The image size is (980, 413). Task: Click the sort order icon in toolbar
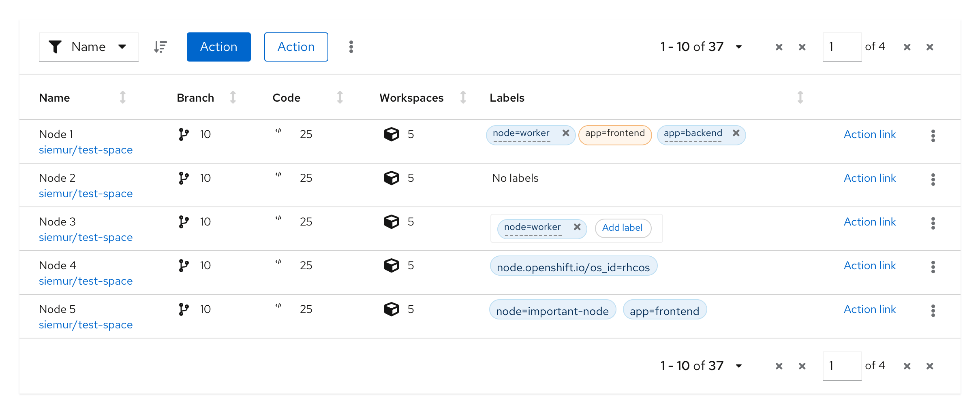point(160,47)
